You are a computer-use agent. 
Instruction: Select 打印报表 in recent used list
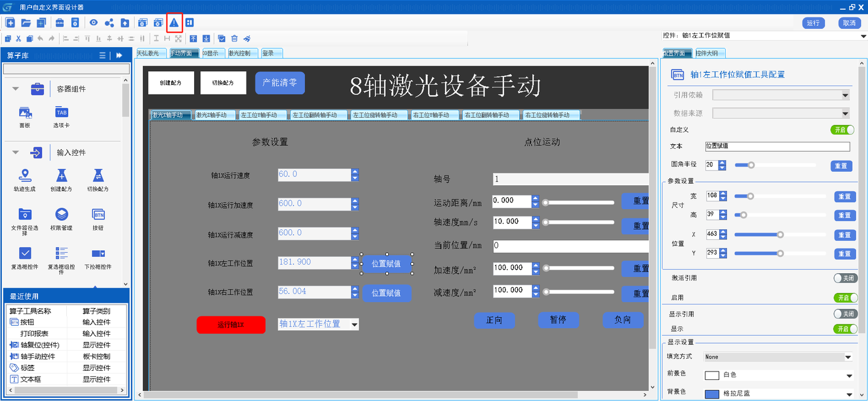[x=34, y=333]
